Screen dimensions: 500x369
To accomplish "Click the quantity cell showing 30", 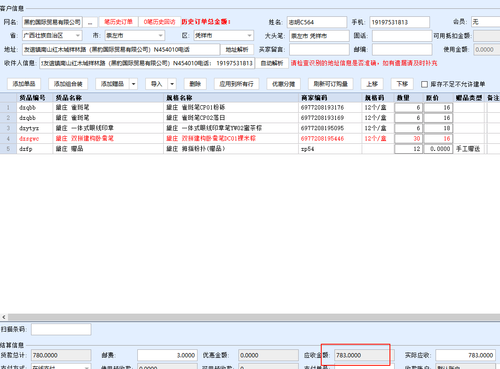I will coord(409,138).
